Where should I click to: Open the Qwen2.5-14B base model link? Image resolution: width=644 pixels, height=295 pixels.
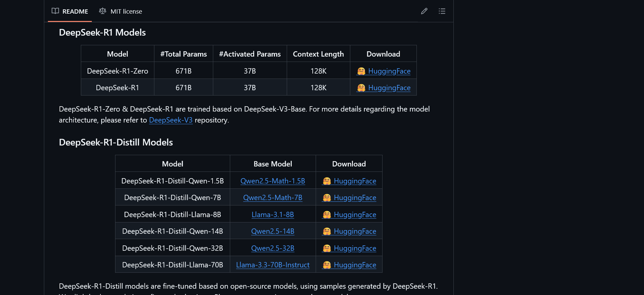(x=273, y=231)
